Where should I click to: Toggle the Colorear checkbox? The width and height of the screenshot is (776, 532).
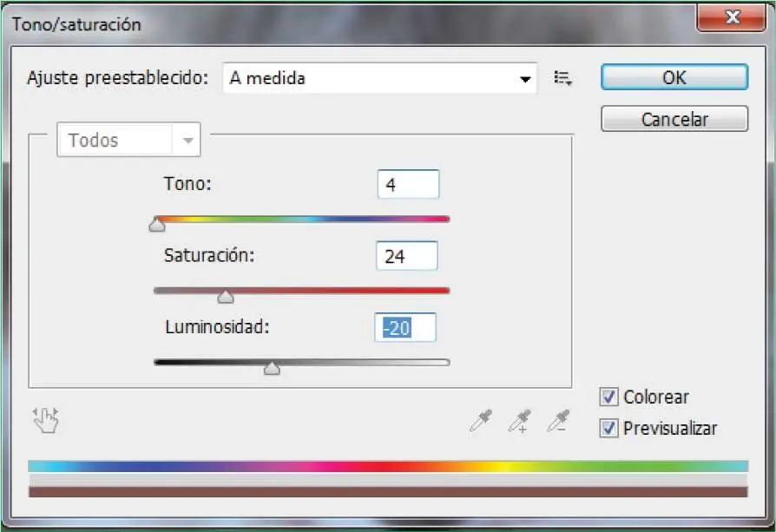click(x=609, y=397)
